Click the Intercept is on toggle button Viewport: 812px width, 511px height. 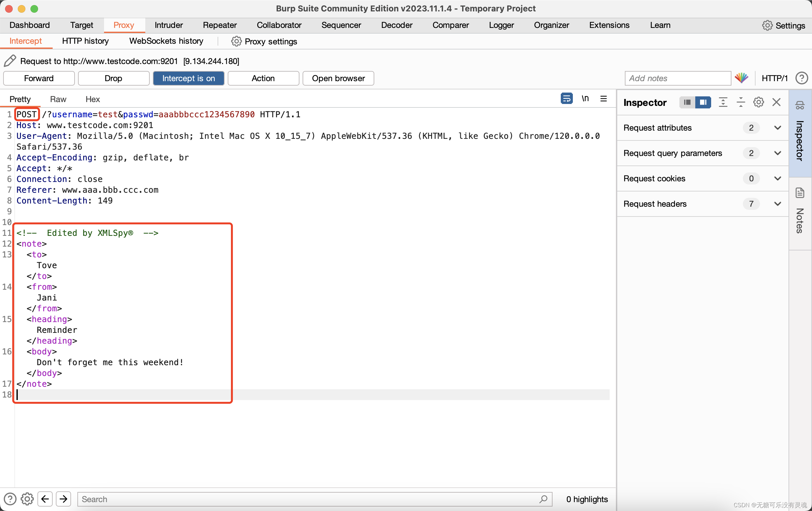pyautogui.click(x=189, y=78)
